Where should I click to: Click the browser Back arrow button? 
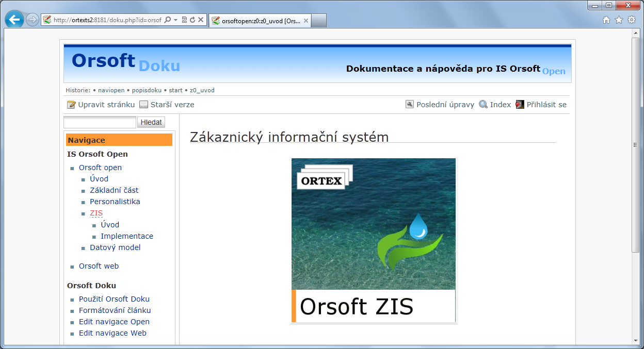(x=15, y=20)
